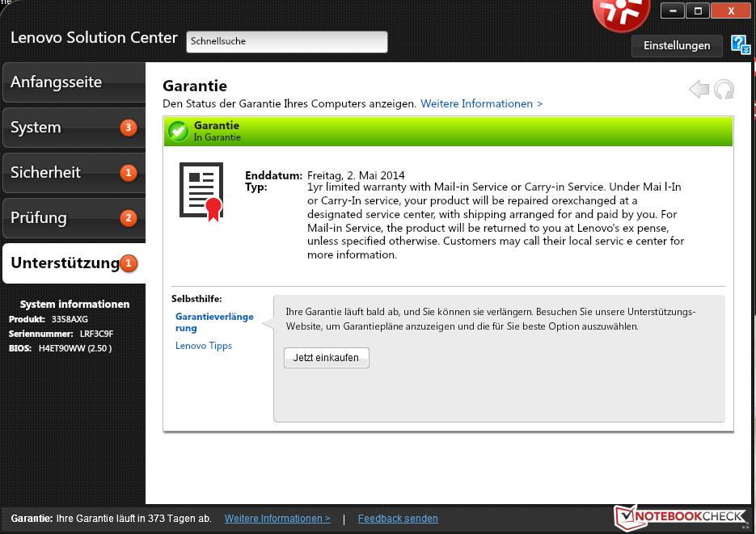The image size is (756, 534).
Task: Open Einstellungen settings
Action: (x=677, y=46)
